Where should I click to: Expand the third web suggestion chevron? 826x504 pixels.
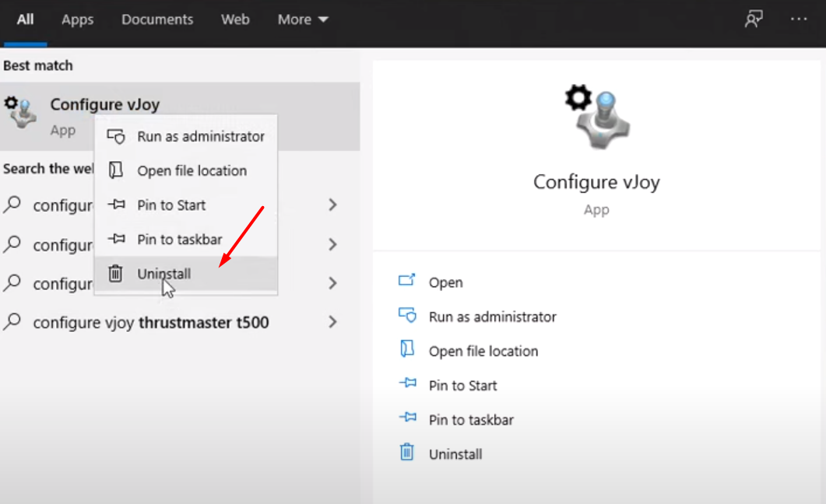tap(332, 283)
